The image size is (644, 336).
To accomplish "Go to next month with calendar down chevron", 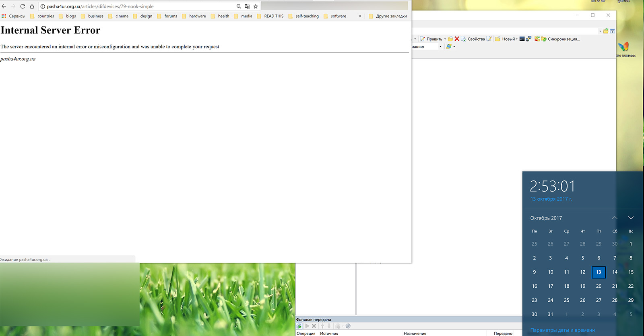I will [631, 218].
